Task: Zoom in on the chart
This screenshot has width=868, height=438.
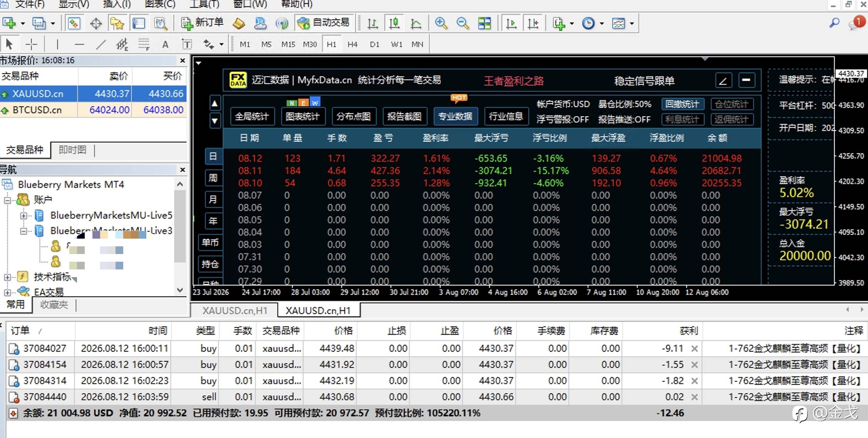Action: [x=441, y=23]
